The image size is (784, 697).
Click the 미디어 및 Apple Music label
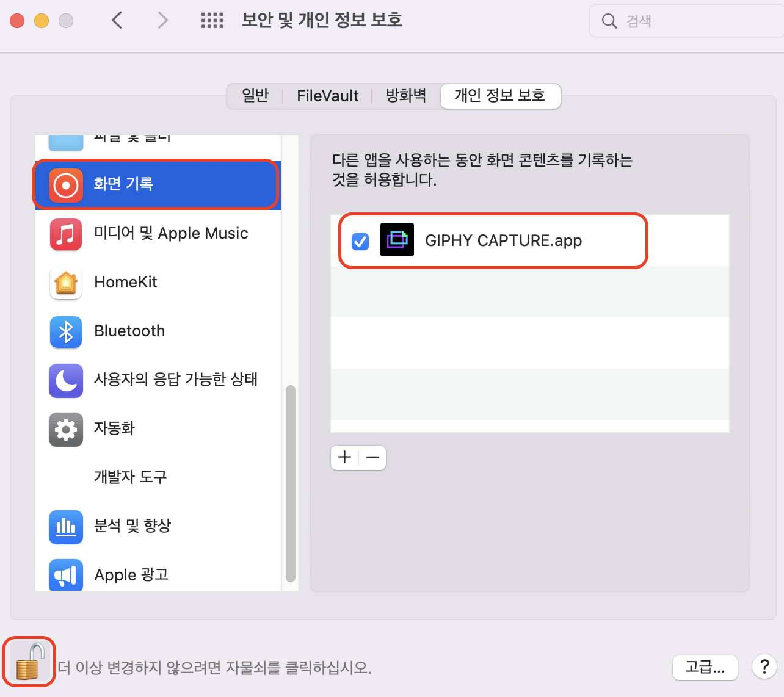click(171, 233)
